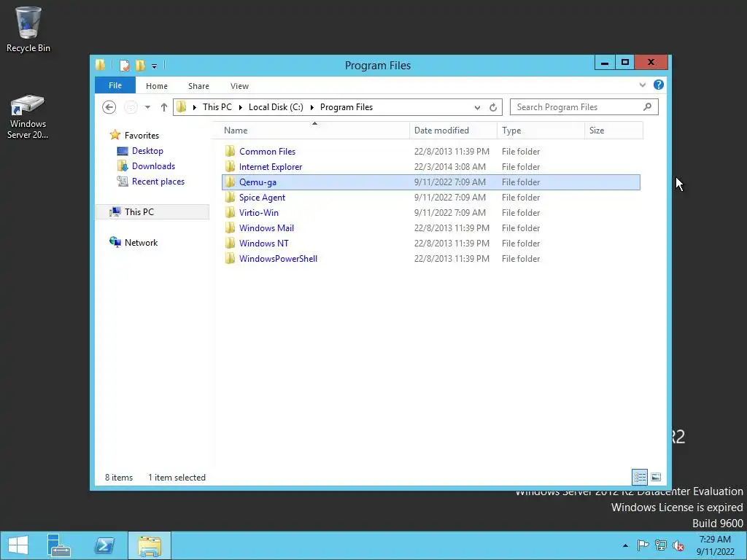Select Favorites in the navigation pane

tap(142, 136)
